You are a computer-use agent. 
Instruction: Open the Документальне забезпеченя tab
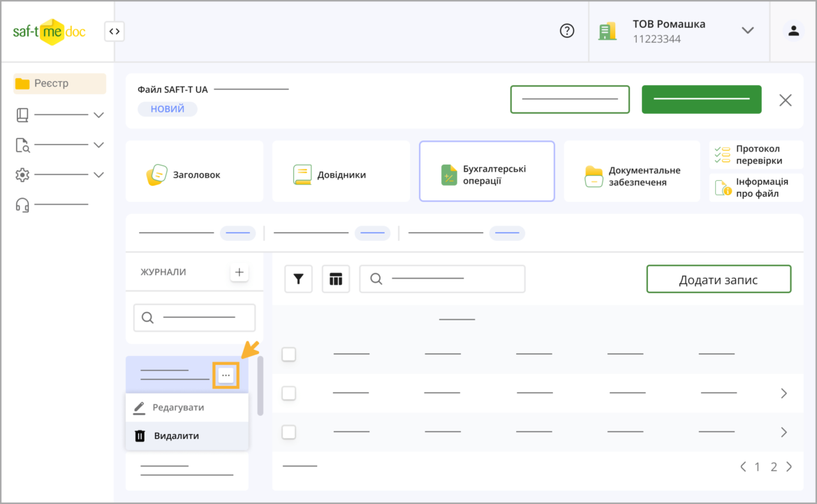coord(632,171)
